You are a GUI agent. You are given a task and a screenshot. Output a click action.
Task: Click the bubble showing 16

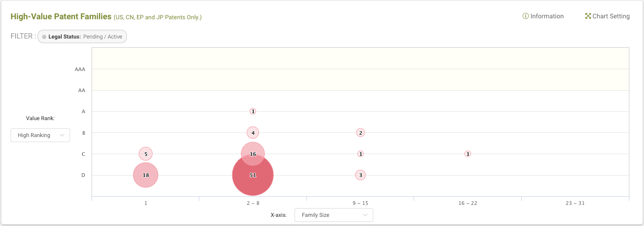coord(253,150)
